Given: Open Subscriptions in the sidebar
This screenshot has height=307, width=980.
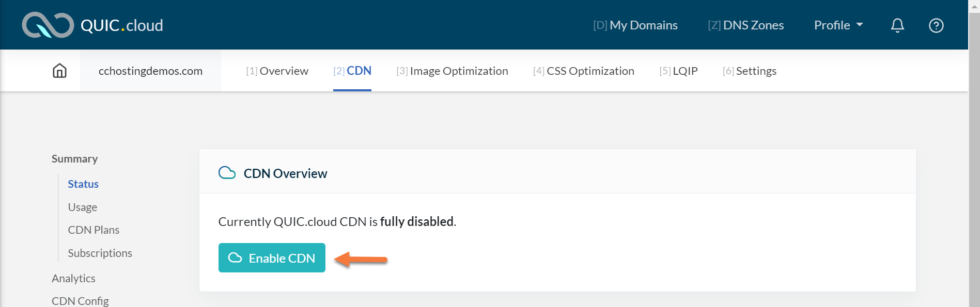Looking at the screenshot, I should pos(100,253).
